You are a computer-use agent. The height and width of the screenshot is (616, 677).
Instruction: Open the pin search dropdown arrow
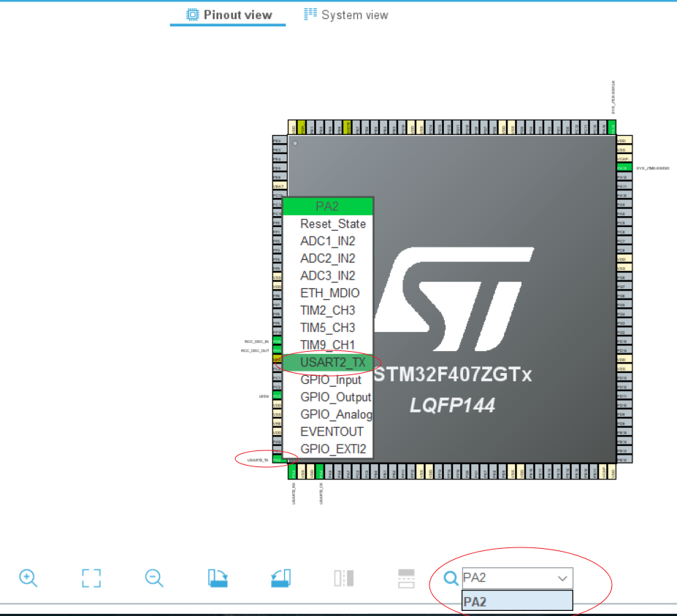(562, 578)
